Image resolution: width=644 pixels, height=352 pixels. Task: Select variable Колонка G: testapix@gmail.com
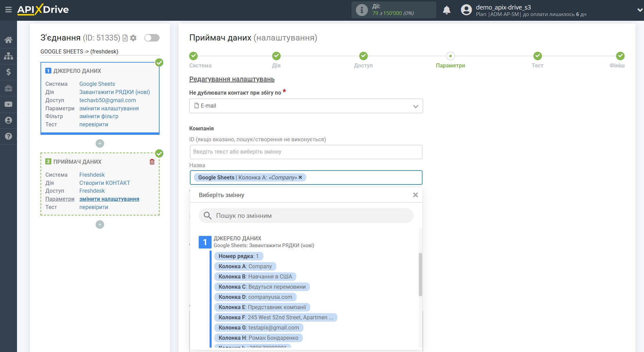coord(259,327)
